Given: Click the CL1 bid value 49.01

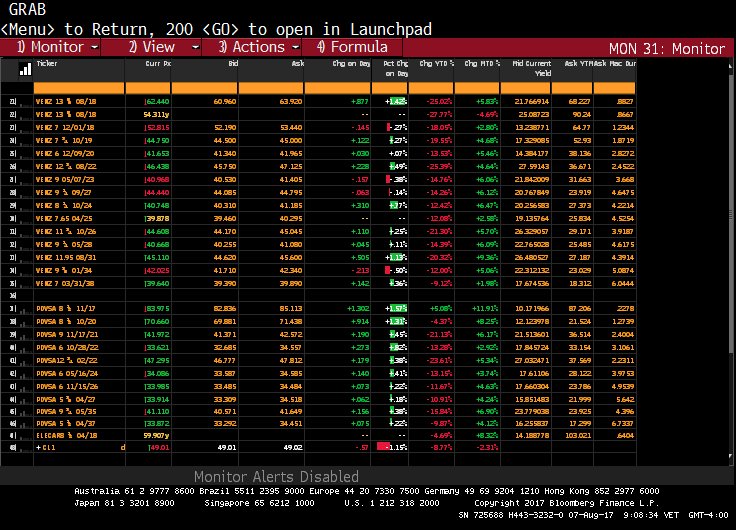Looking at the screenshot, I should (x=227, y=448).
